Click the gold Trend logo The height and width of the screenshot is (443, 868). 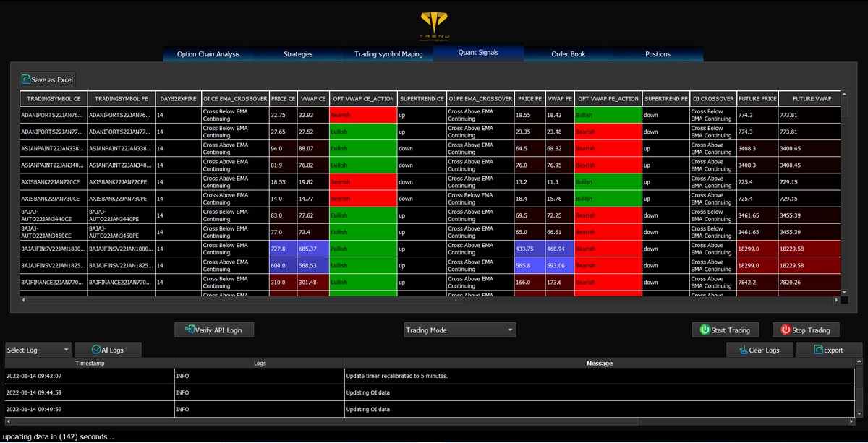point(434,25)
